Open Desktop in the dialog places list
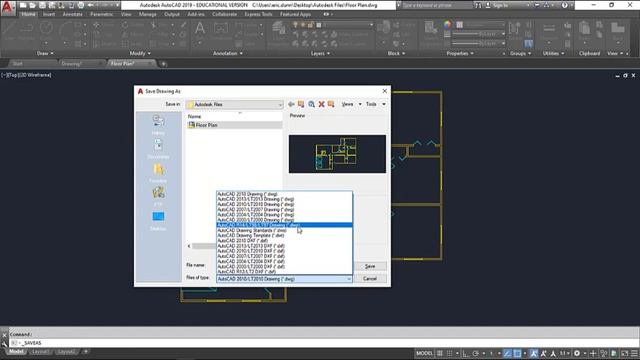 [x=158, y=220]
